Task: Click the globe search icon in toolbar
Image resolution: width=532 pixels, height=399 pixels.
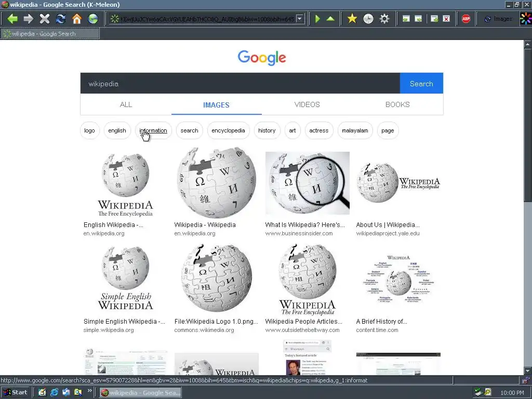Action: click(x=93, y=19)
